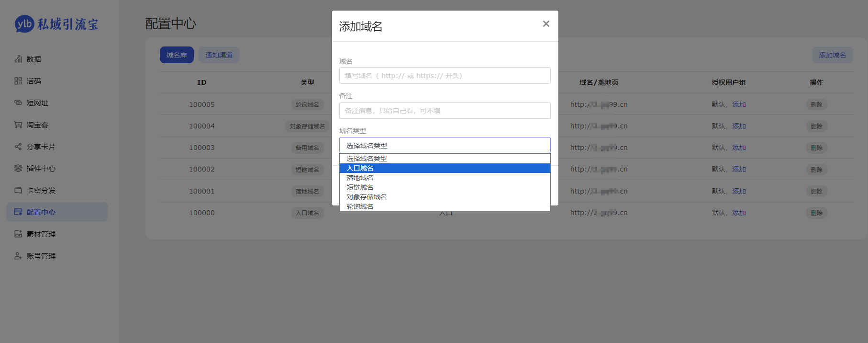Select 落地域名 from the dropdown
This screenshot has width=868, height=343.
click(445, 178)
